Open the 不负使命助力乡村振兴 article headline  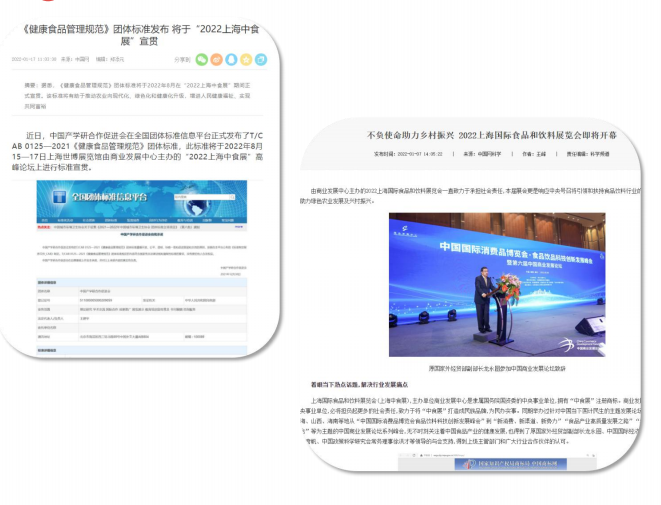(x=491, y=134)
